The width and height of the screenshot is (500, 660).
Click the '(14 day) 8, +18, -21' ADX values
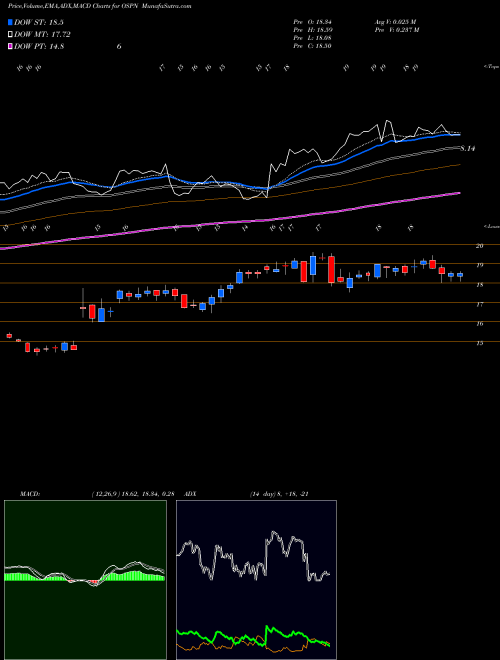(x=279, y=494)
